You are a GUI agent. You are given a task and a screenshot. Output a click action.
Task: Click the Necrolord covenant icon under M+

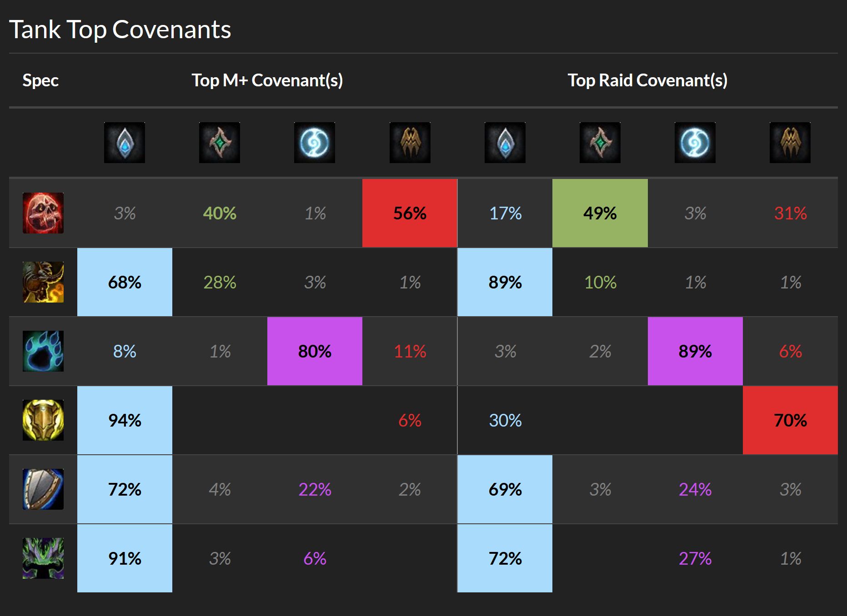coord(220,143)
